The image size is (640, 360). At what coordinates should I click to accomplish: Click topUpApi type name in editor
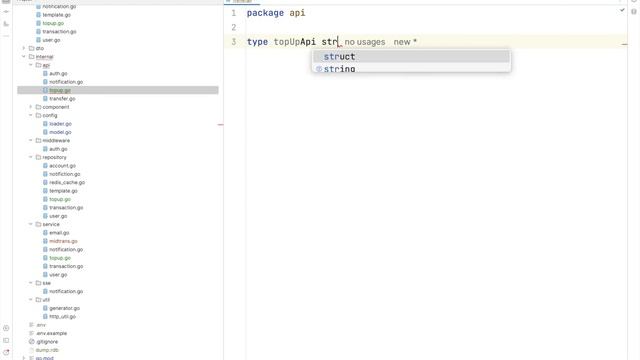tap(294, 42)
